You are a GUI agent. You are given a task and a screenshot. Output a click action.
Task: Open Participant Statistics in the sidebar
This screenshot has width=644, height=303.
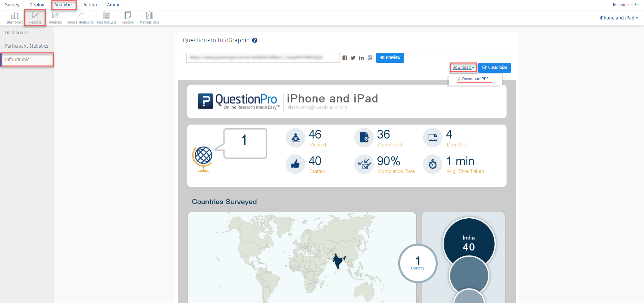pos(27,46)
